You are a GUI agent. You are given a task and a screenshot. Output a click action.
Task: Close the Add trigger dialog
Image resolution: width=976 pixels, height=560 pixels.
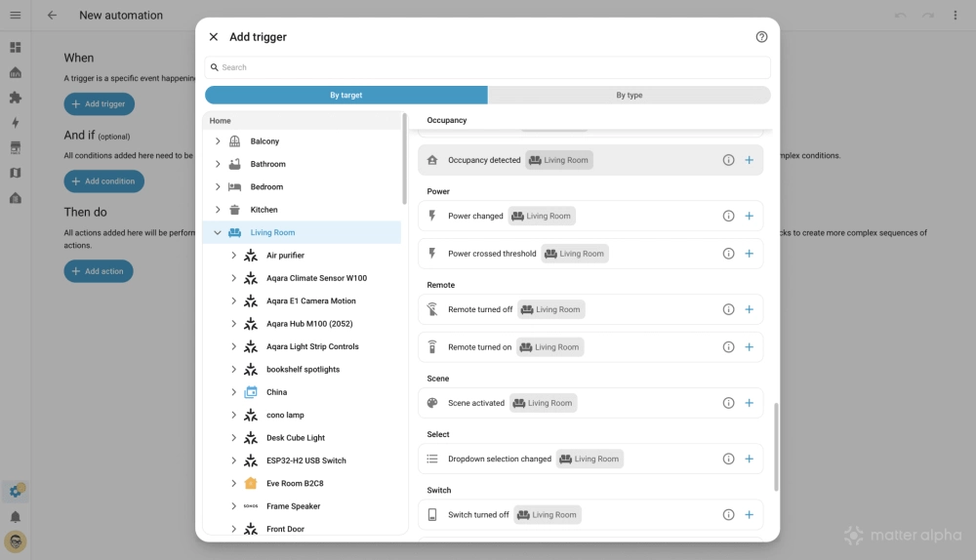click(214, 37)
